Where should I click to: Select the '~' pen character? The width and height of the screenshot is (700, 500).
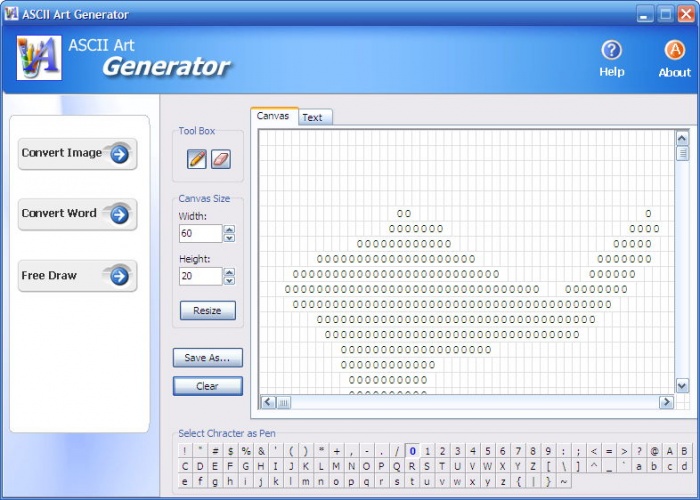[x=563, y=481]
